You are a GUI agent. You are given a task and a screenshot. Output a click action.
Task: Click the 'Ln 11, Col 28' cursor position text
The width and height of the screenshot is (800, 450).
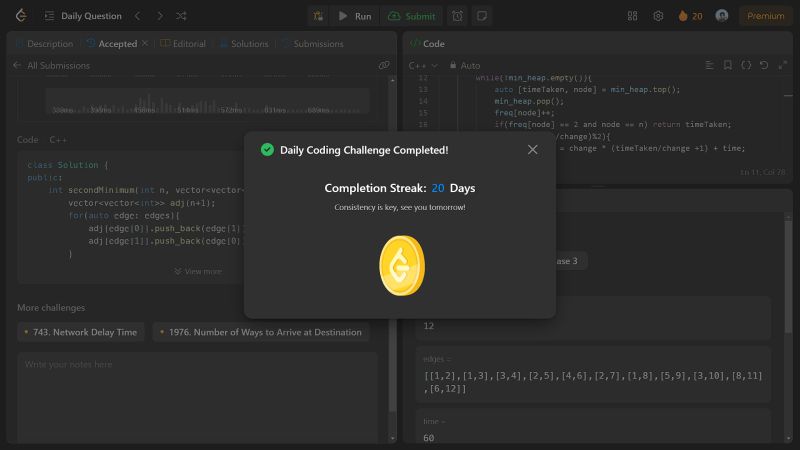click(x=763, y=172)
